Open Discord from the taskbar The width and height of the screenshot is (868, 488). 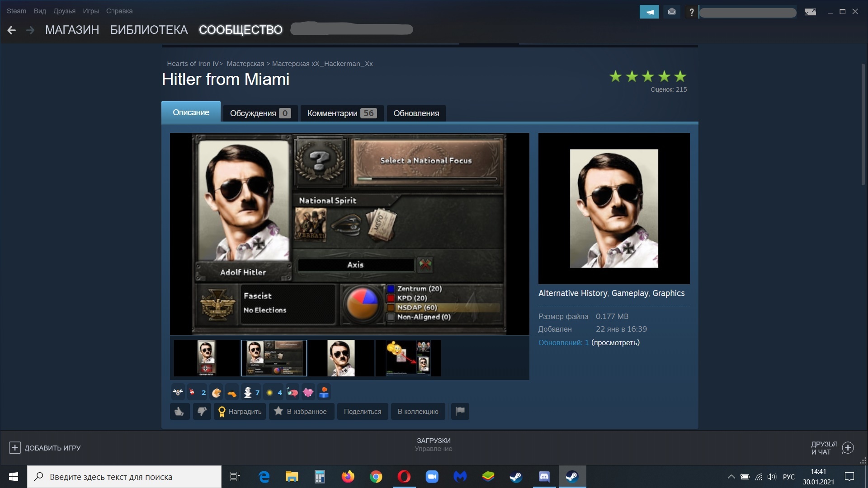click(544, 477)
